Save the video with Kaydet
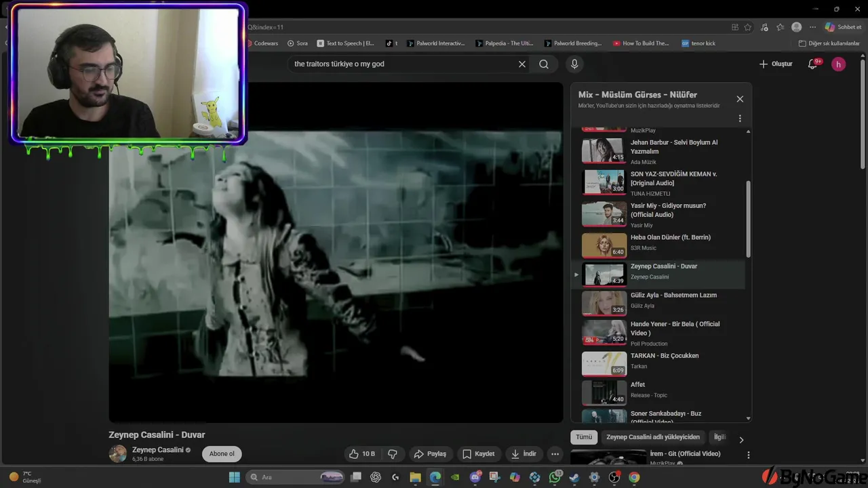 click(479, 454)
